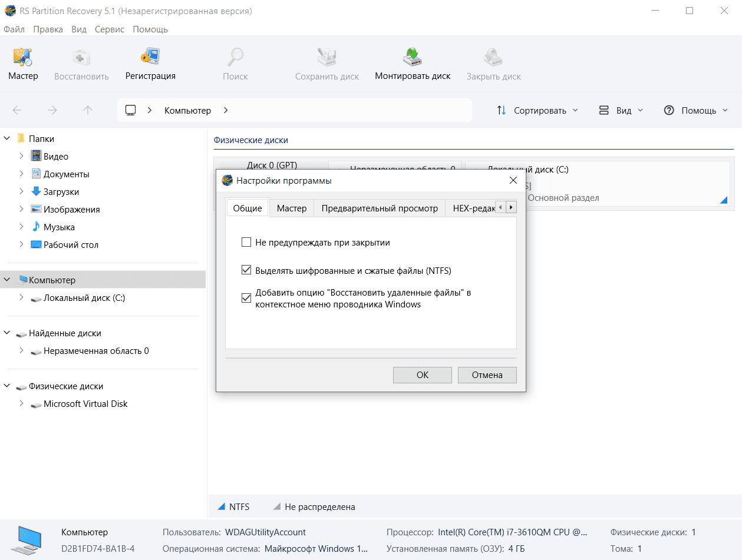
Task: Go up one level with the up arrow
Action: pyautogui.click(x=88, y=110)
